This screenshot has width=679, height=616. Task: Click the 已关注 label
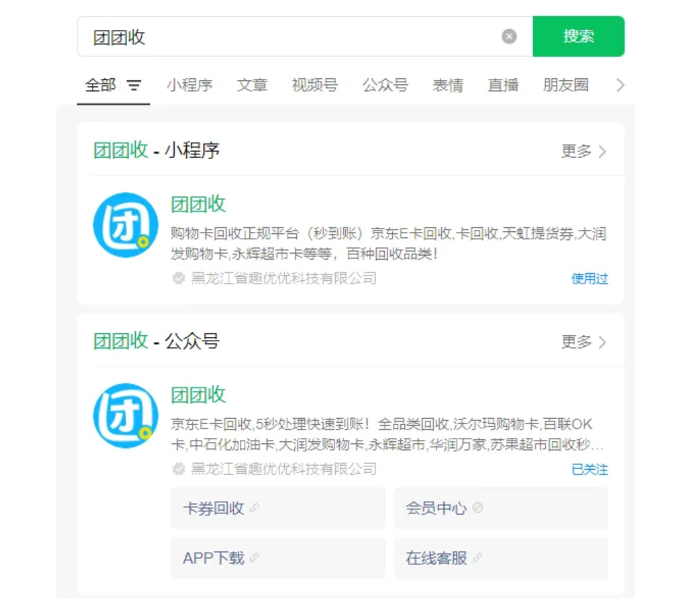(590, 469)
